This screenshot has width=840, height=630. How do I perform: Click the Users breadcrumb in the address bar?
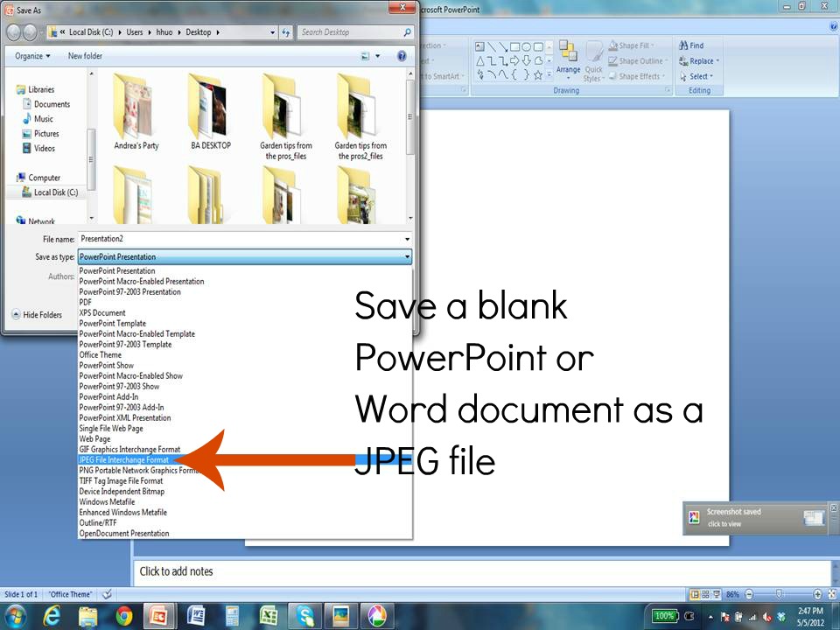coord(135,32)
